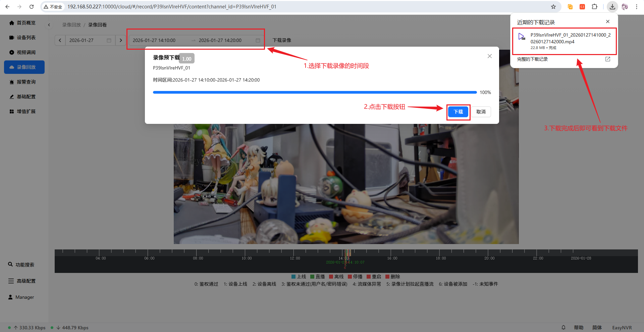644x332 pixels.
Task: Go to previous day arrow button
Action: (60, 40)
